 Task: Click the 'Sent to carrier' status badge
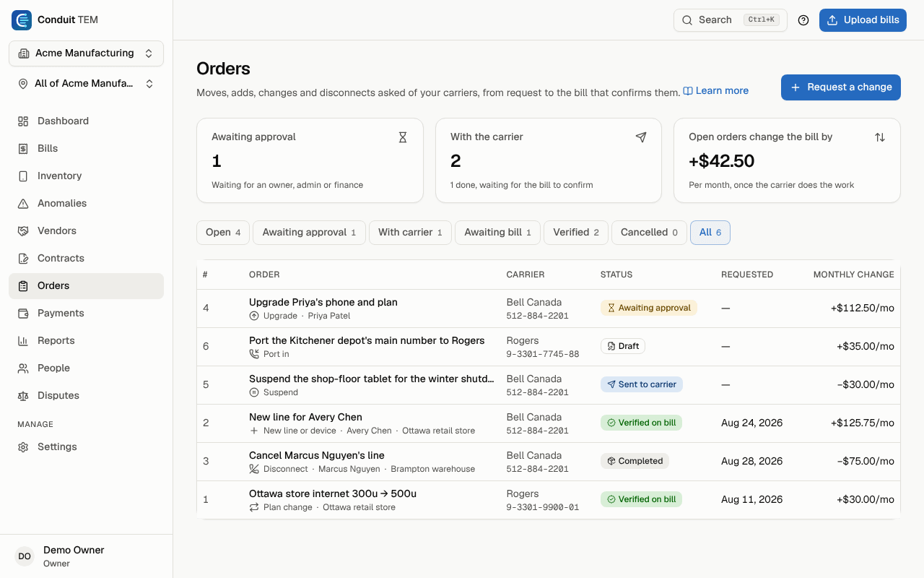click(x=642, y=384)
